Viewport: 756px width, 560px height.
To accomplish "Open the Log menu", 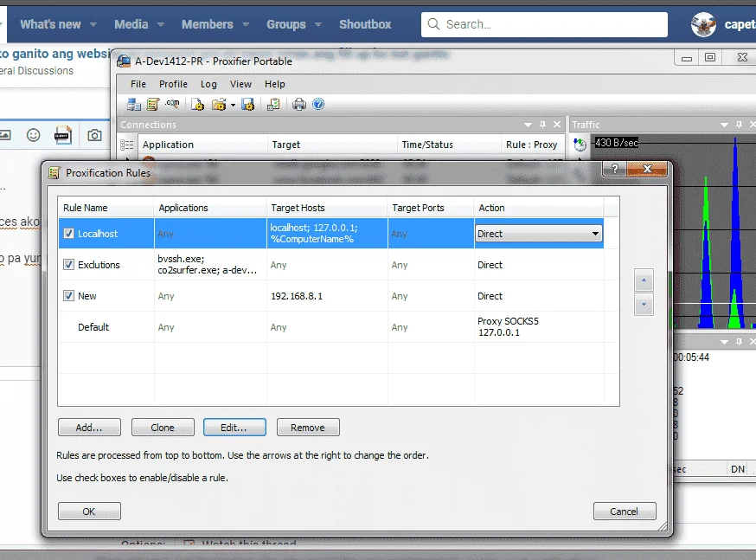I will click(208, 84).
